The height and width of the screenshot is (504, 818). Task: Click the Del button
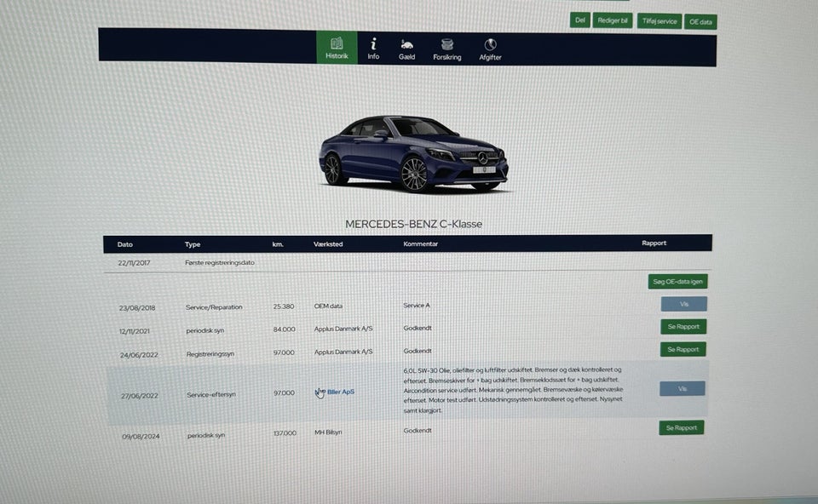pyautogui.click(x=579, y=19)
